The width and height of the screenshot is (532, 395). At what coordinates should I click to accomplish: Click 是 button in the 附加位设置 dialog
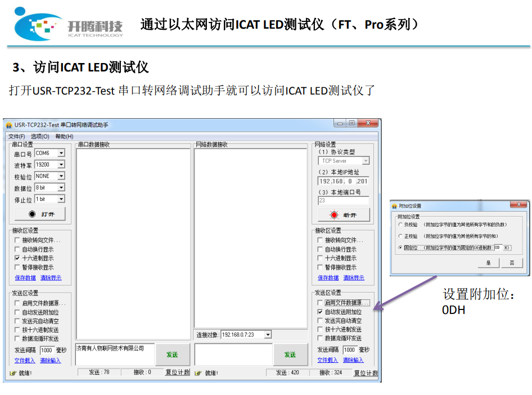489,263
